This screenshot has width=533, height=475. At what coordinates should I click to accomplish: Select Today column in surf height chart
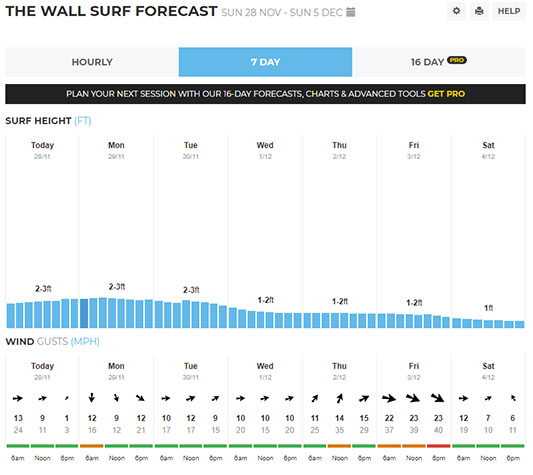coord(42,231)
